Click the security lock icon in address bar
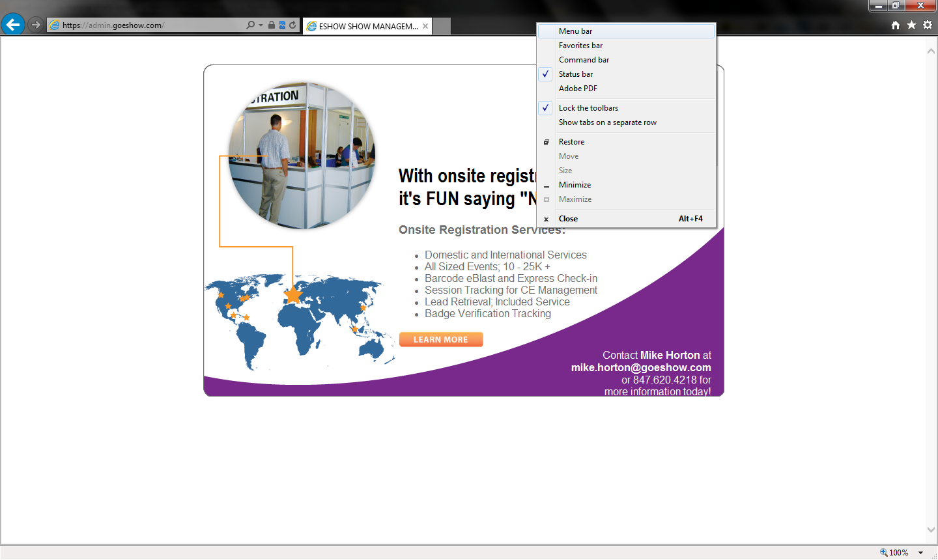 (272, 25)
